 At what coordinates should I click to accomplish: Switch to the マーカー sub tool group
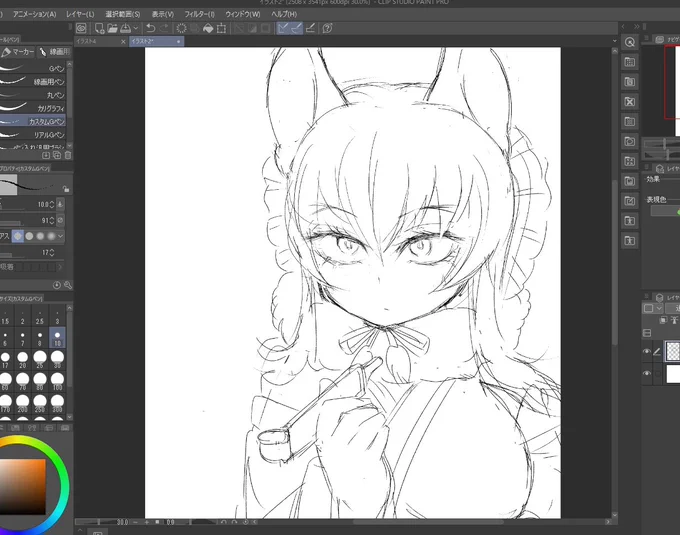tap(18, 52)
